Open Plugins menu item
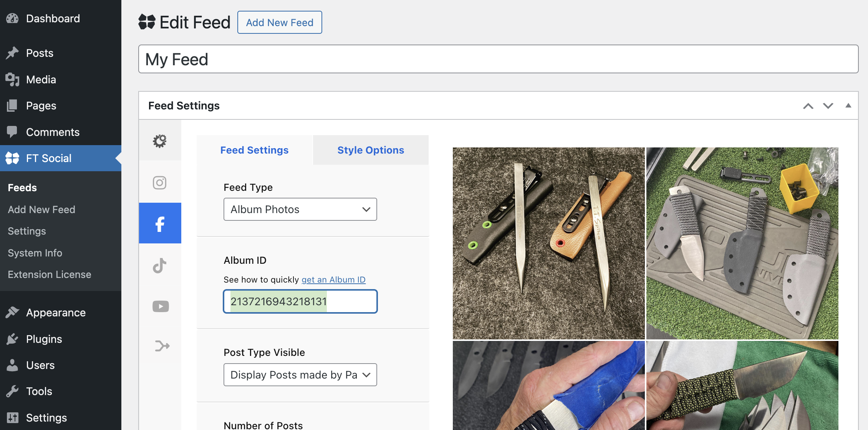Screen dimensions: 868x430 click(61, 339)
